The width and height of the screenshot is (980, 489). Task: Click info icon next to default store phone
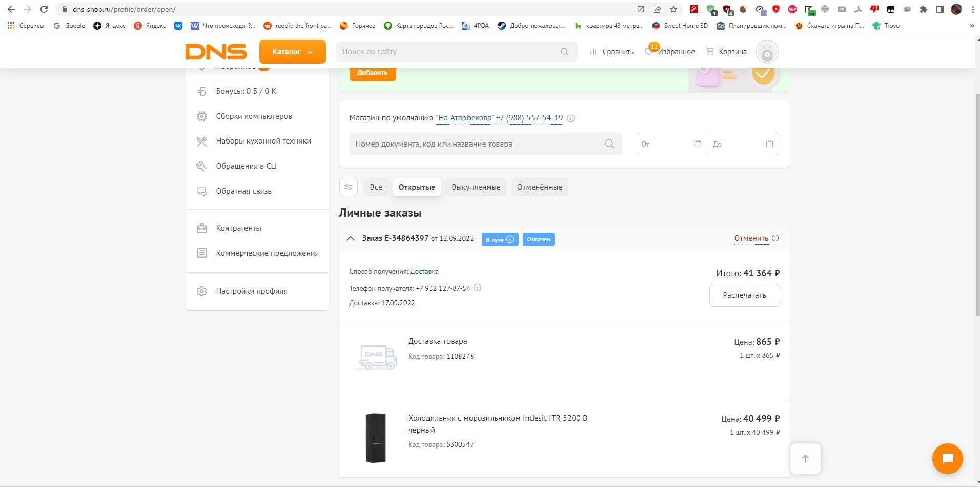[x=571, y=118]
